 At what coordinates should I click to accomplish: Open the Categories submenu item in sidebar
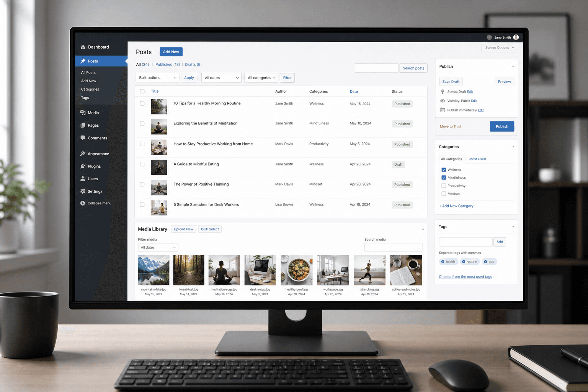90,89
